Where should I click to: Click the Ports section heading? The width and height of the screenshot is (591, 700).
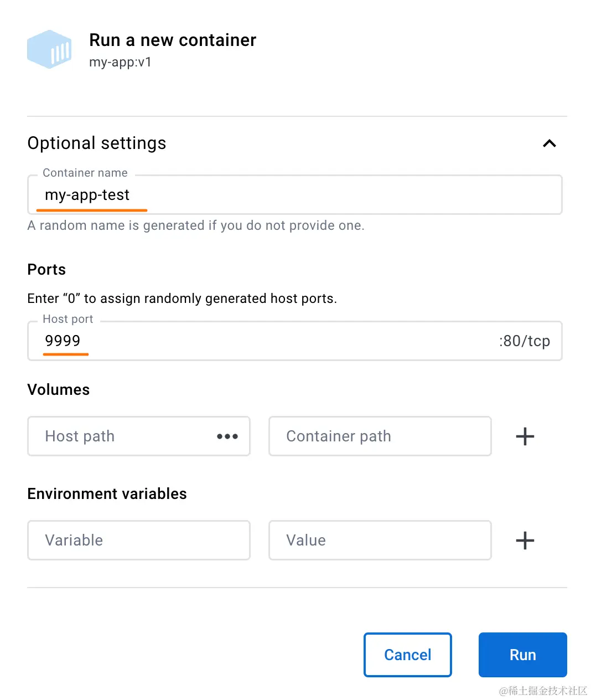(46, 270)
